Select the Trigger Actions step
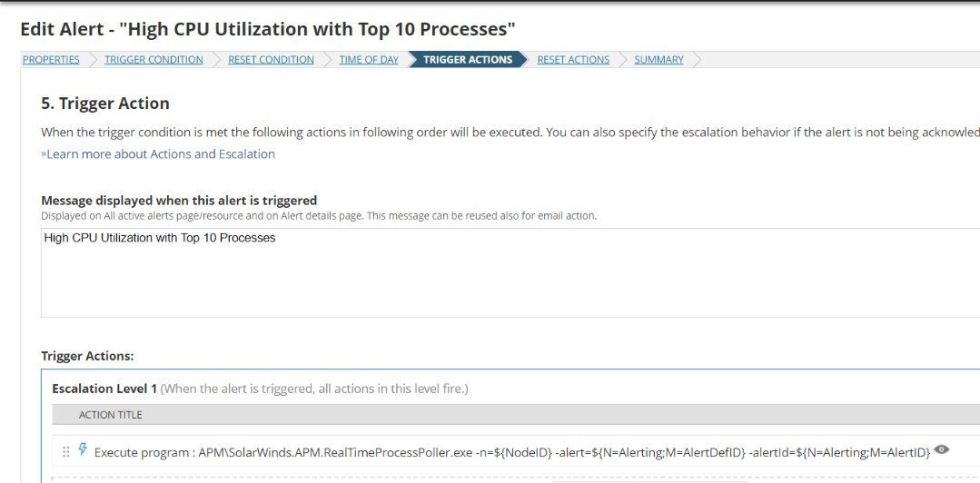 [x=468, y=60]
